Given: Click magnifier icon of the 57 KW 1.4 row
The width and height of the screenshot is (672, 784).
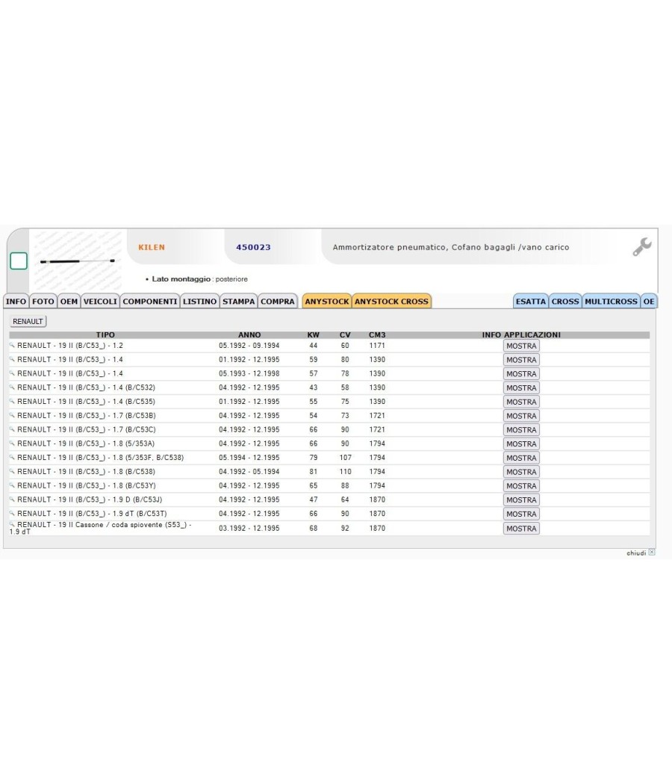Looking at the screenshot, I should pos(12,373).
